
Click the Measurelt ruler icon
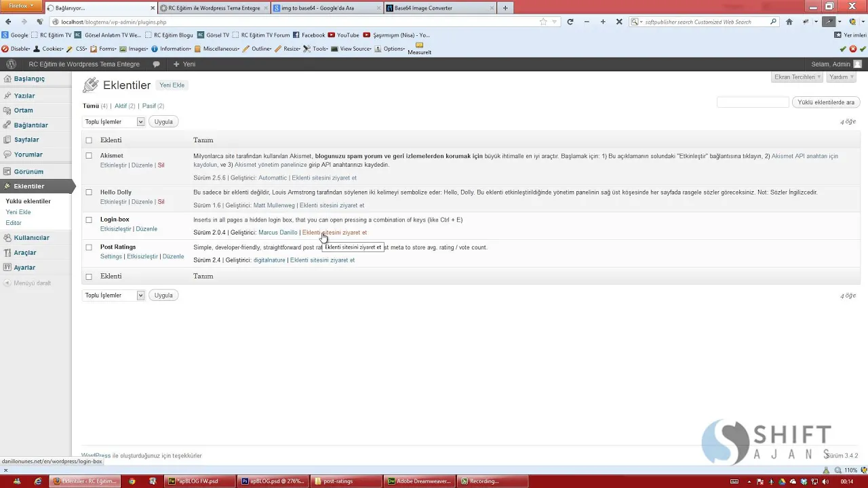419,49
